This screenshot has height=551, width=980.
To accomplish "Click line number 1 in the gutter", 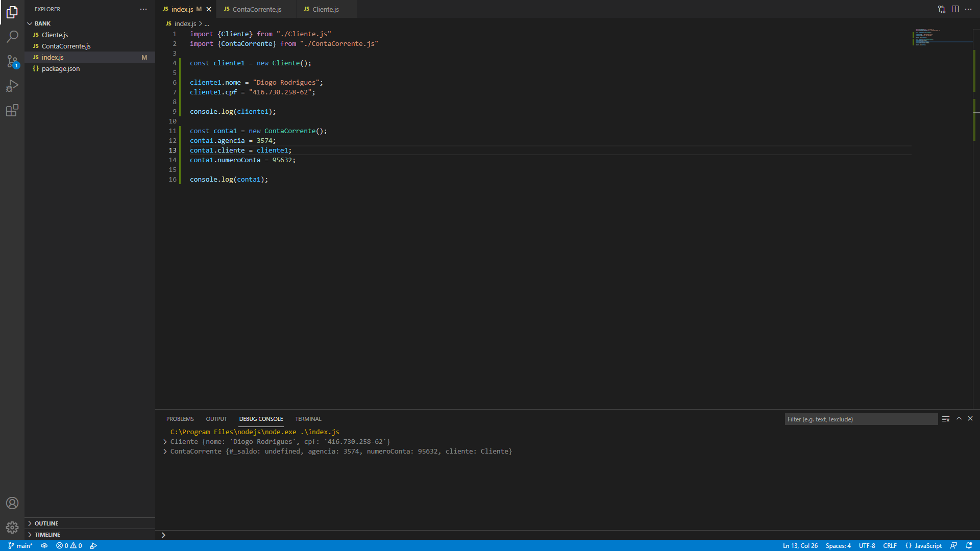I will (175, 34).
